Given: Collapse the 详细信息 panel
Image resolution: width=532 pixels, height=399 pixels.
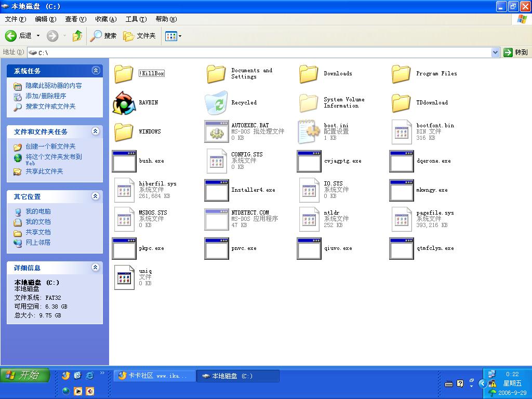Looking at the screenshot, I should pos(96,268).
